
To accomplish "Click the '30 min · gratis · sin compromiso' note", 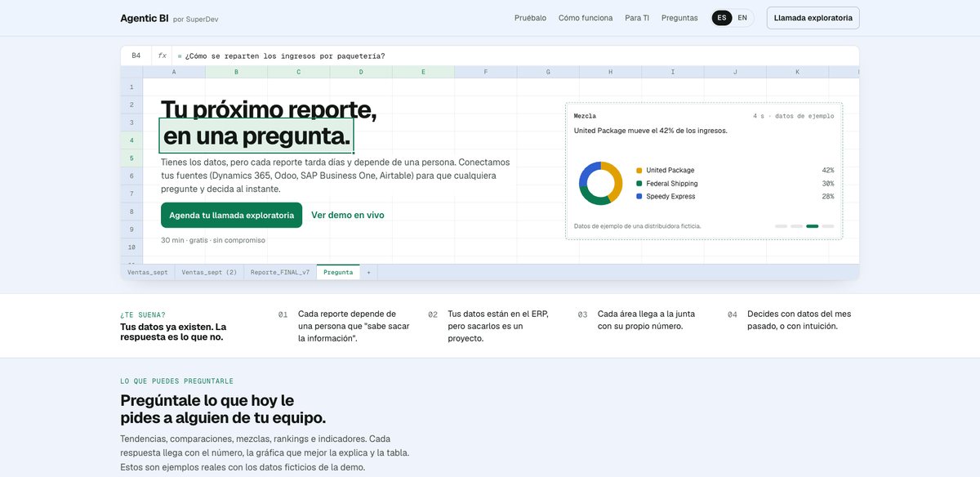I will pos(213,240).
